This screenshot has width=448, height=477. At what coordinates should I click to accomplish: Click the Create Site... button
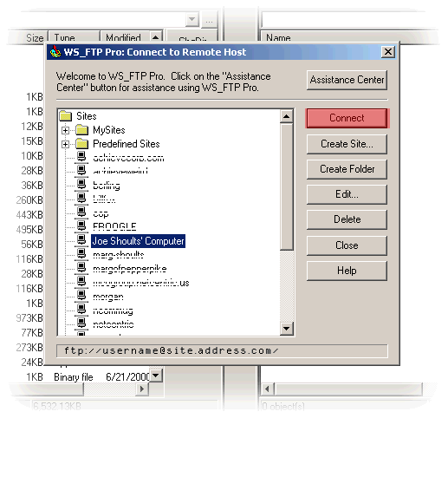tap(347, 144)
